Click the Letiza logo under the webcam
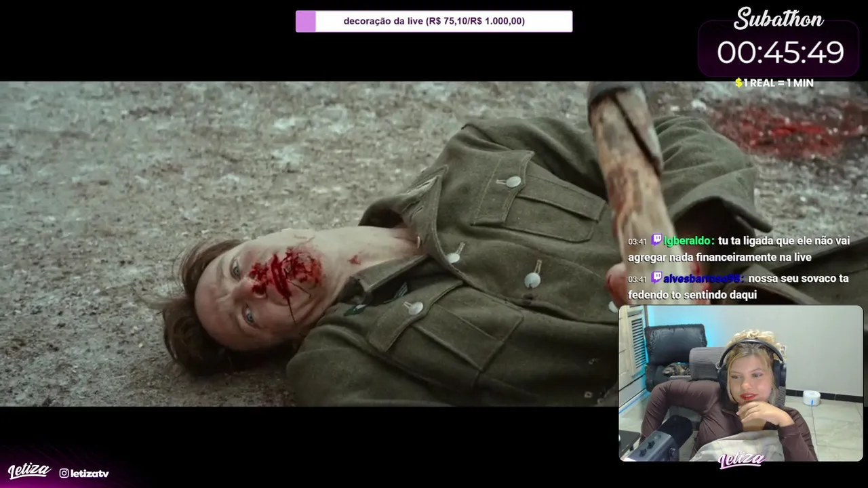Viewport: 868px width, 488px height. pos(741,460)
